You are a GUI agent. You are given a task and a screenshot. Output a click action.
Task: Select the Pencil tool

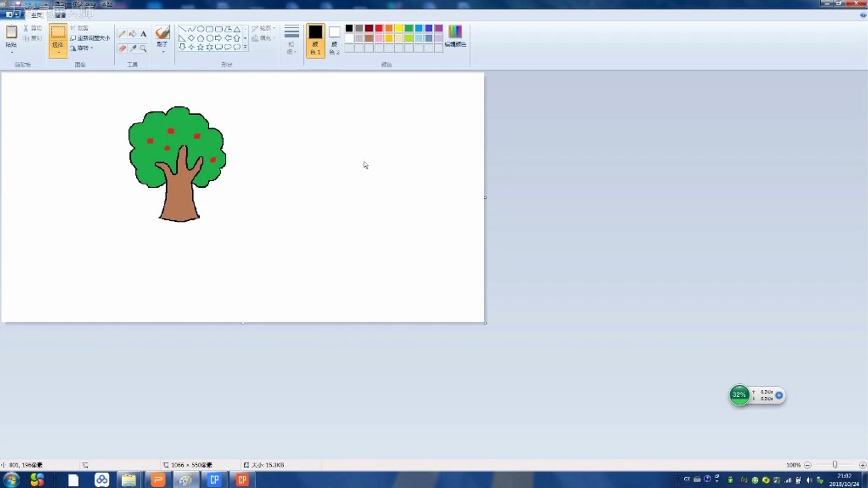[122, 34]
